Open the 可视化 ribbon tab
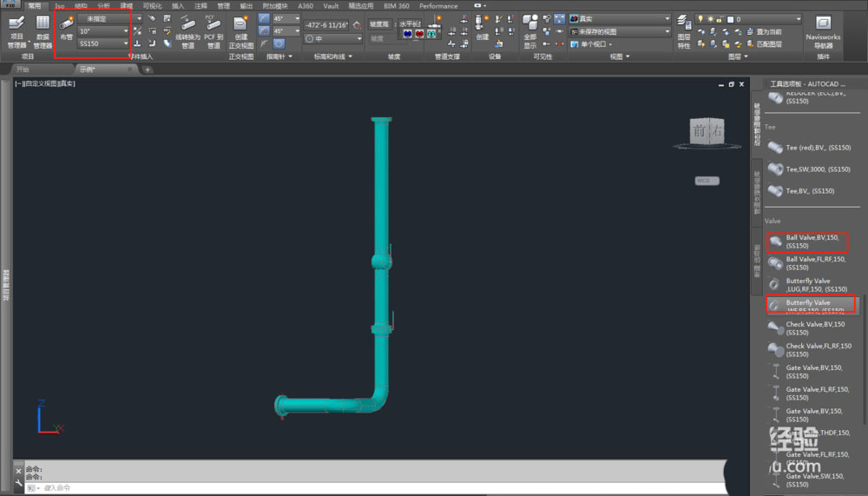The height and width of the screenshot is (496, 868). point(151,5)
